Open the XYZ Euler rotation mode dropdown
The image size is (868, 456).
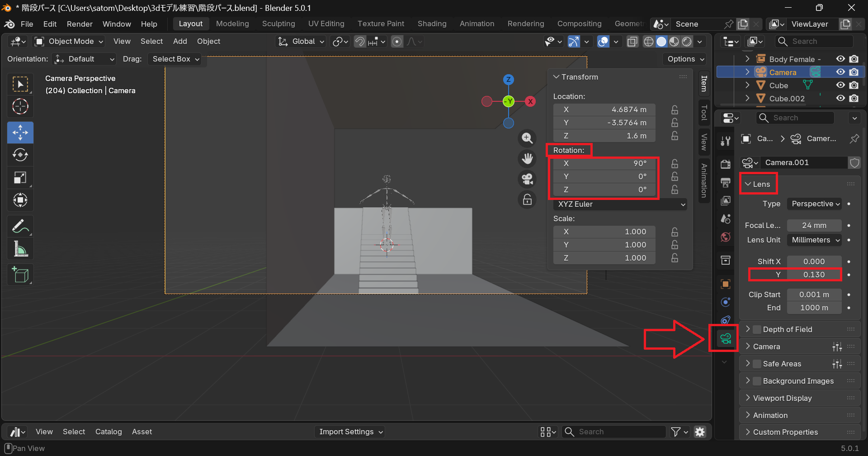(620, 204)
